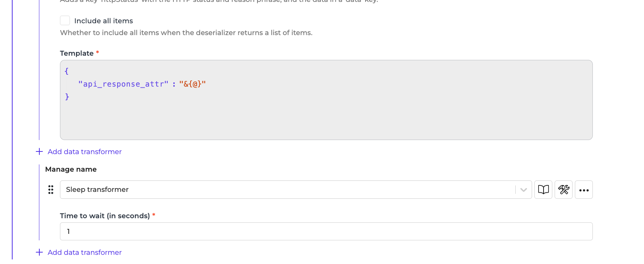The width and height of the screenshot is (644, 264).
Task: Open the Sleep transformer dropdown
Action: coord(286,190)
